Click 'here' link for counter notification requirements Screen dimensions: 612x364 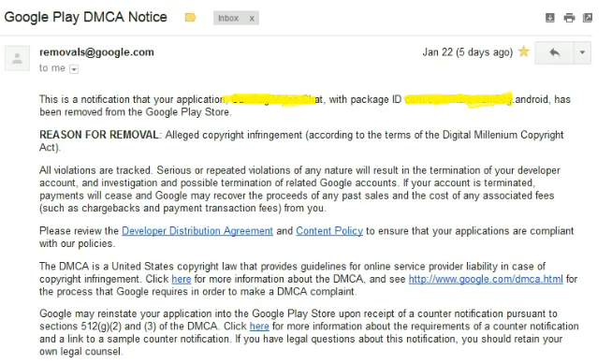coord(259,327)
